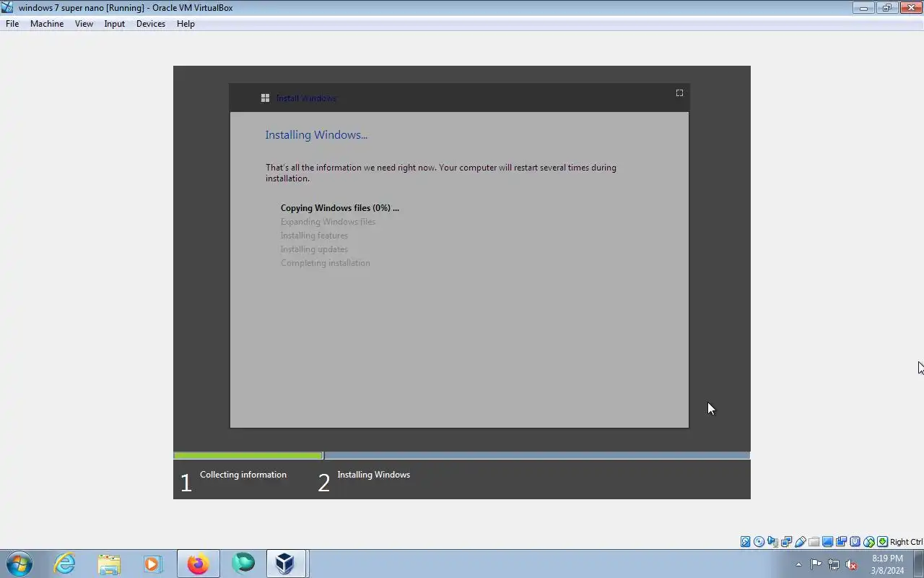Show hidden system tray icons

coord(798,565)
